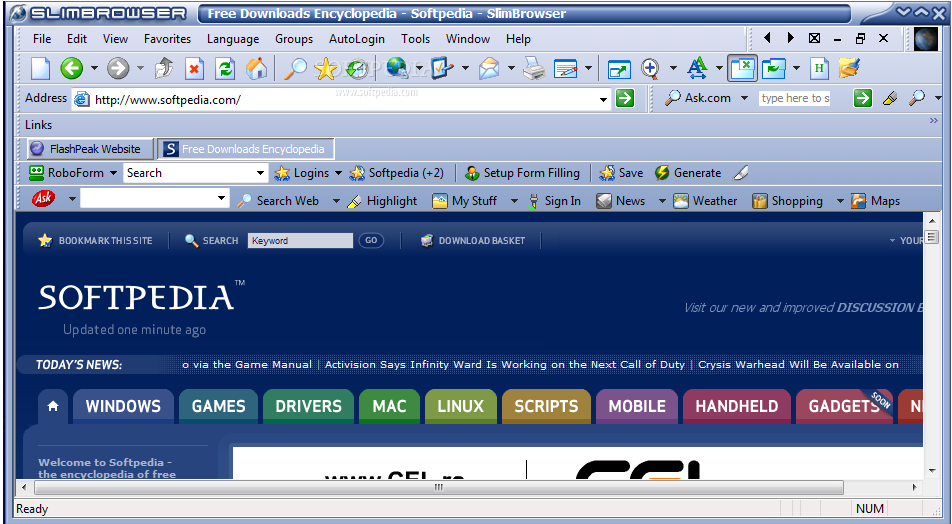Click the Ask toolbar Highlight button

point(382,201)
